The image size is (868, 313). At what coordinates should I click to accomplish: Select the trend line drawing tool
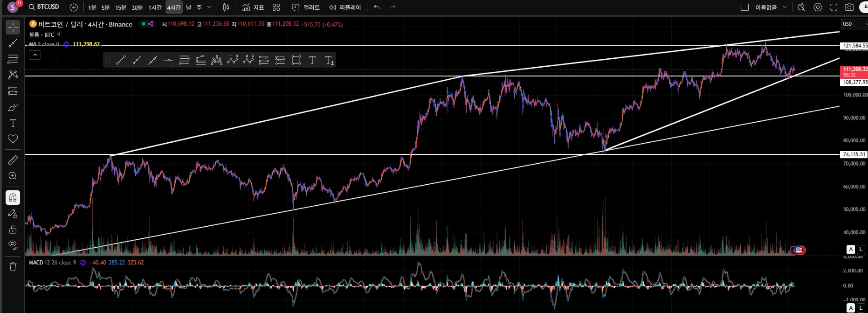[x=13, y=43]
